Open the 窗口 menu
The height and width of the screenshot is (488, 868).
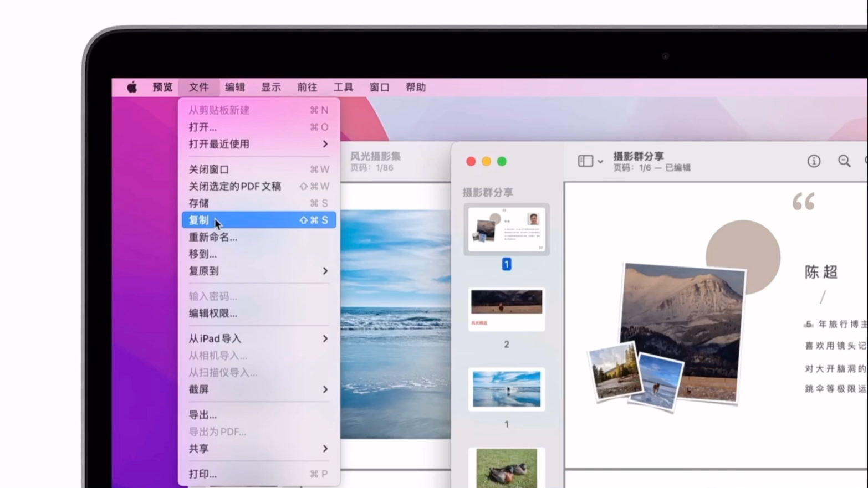click(379, 87)
